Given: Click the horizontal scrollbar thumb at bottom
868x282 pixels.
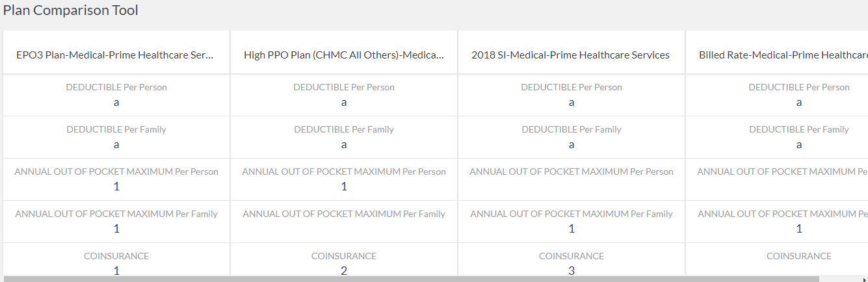Looking at the screenshot, I should coord(410,279).
